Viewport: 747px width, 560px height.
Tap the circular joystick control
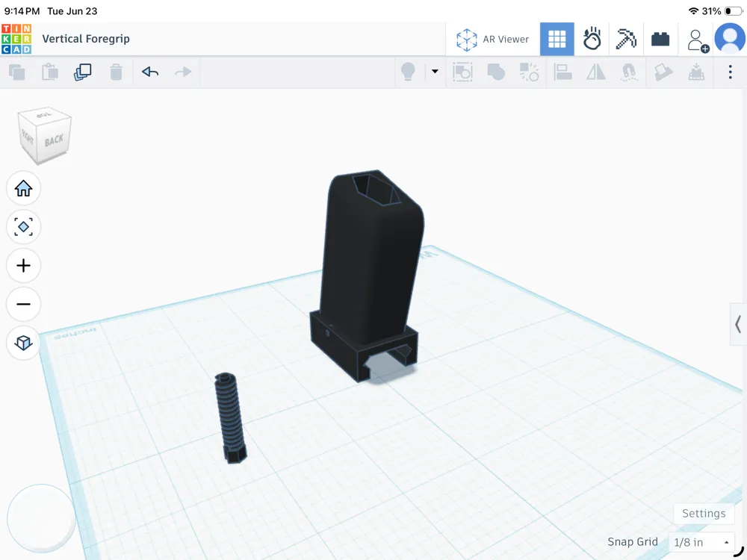pyautogui.click(x=41, y=518)
